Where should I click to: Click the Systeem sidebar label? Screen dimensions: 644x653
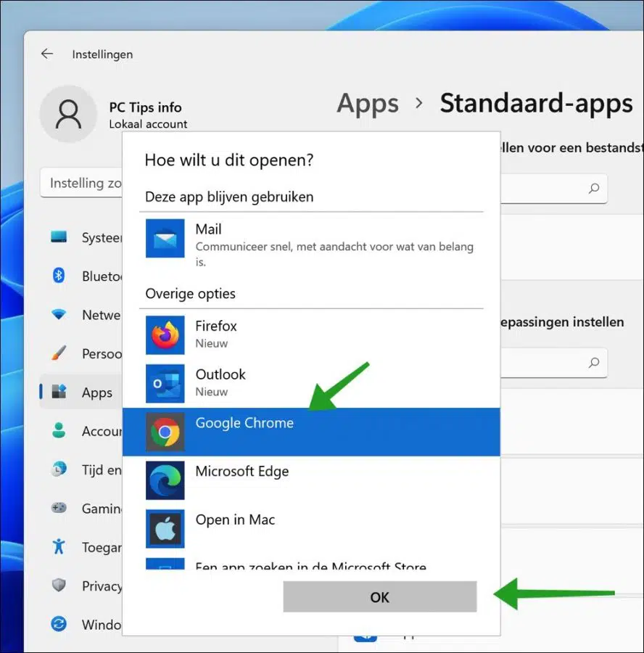point(102,237)
